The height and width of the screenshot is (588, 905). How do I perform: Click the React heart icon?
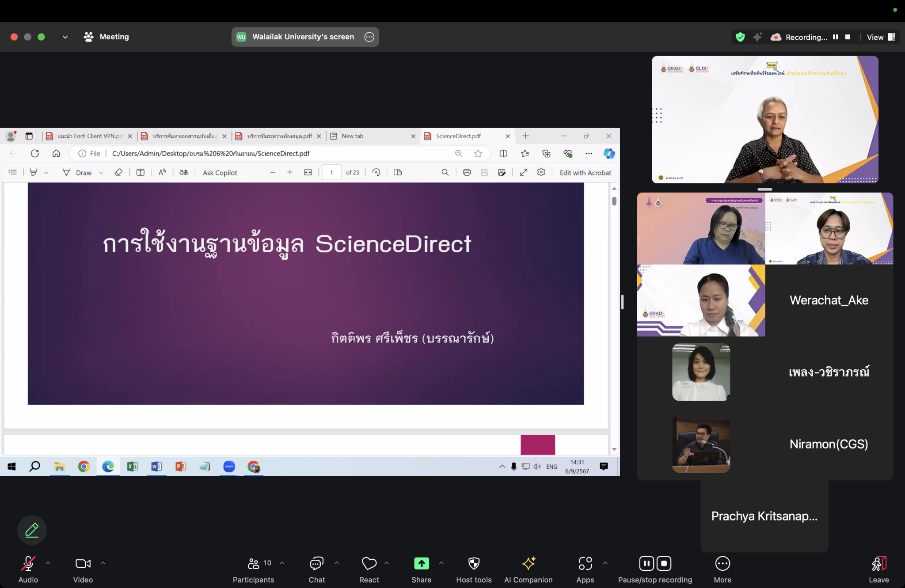pos(369,563)
